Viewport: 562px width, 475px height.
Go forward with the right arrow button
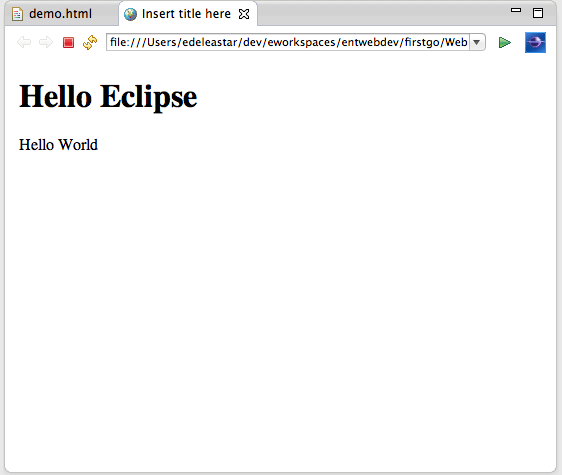tap(46, 42)
